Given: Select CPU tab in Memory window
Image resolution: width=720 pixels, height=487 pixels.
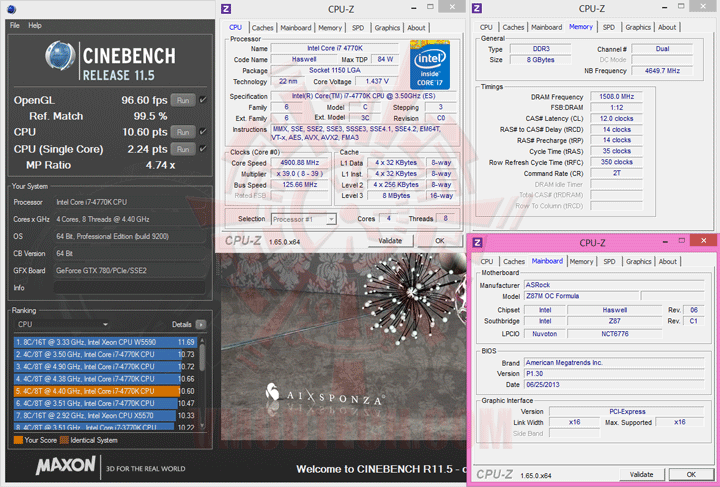Looking at the screenshot, I should pyautogui.click(x=486, y=27).
